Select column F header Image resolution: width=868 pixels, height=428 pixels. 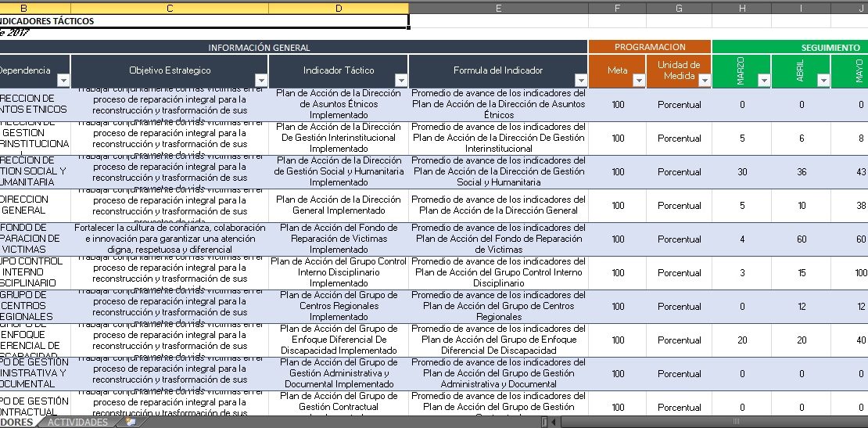pos(617,9)
